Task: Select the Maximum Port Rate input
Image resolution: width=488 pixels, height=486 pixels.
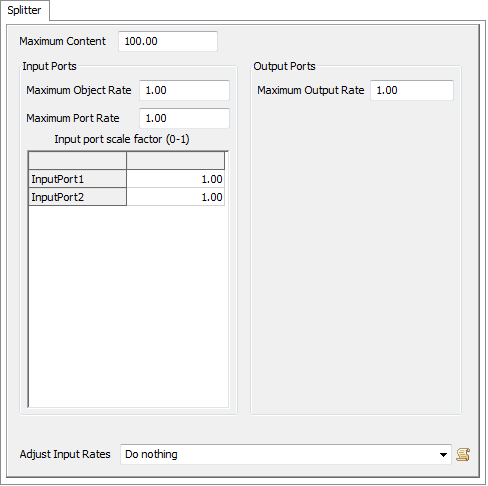Action: (x=184, y=118)
